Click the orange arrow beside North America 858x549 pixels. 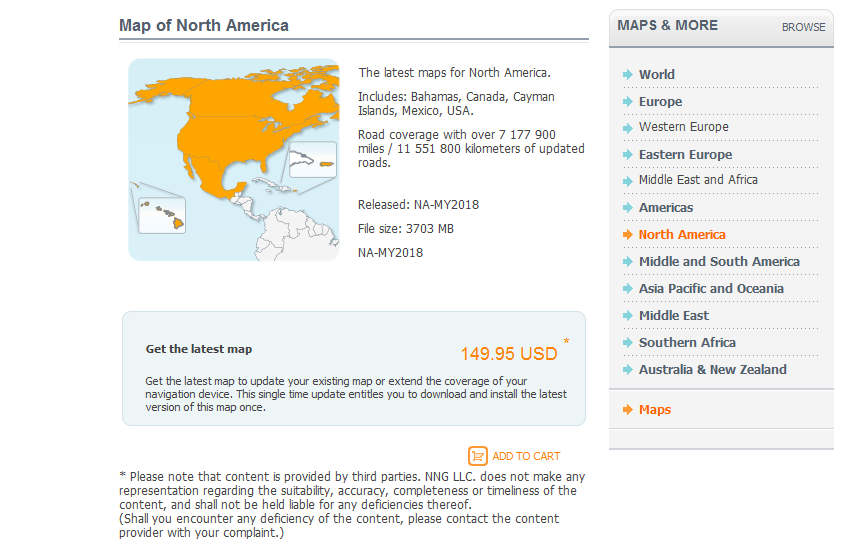point(627,235)
